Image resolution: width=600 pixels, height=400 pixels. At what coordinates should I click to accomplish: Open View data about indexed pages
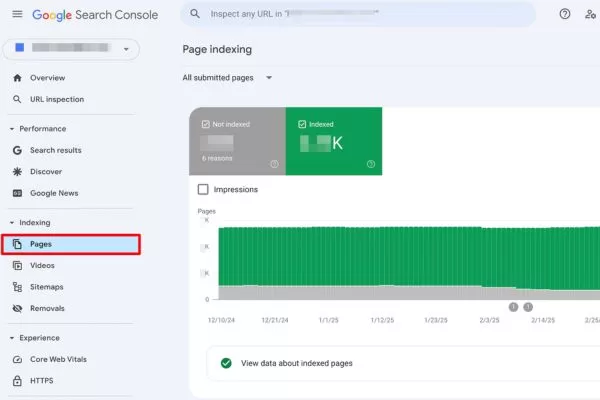click(x=404, y=363)
